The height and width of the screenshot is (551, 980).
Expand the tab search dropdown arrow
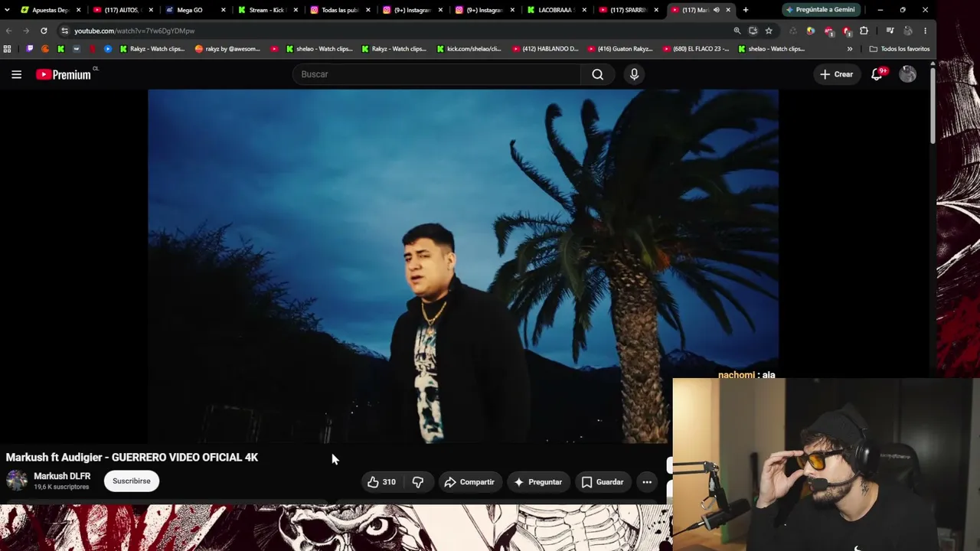tap(8, 10)
